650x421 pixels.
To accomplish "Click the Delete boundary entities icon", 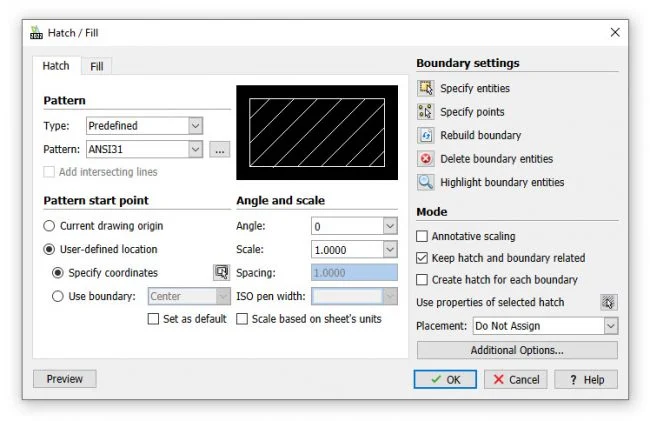I will click(x=425, y=159).
